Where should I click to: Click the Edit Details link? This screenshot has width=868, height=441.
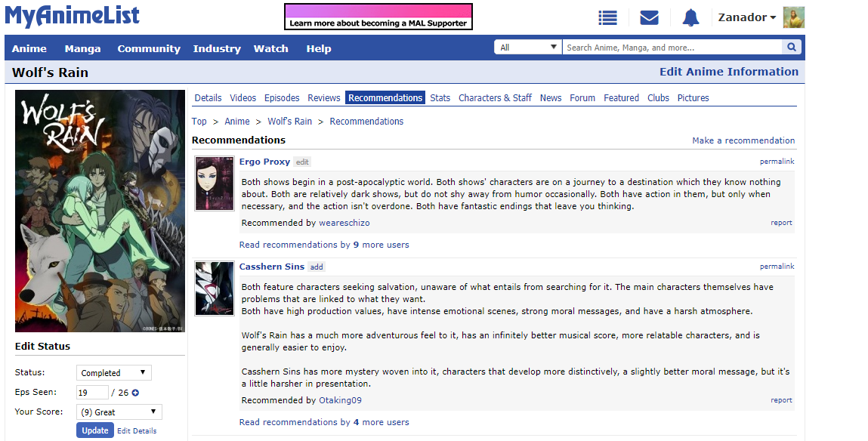pos(137,430)
